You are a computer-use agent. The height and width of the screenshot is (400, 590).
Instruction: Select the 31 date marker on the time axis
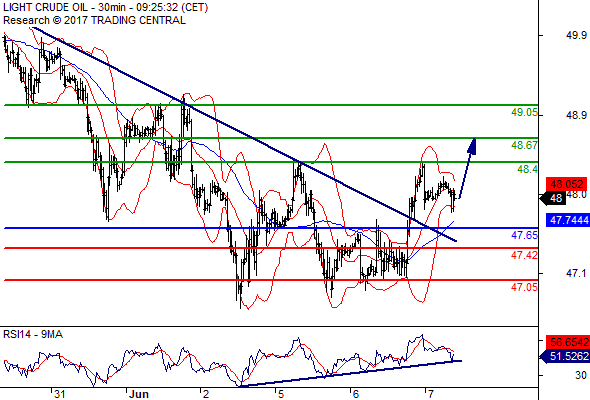click(x=59, y=394)
